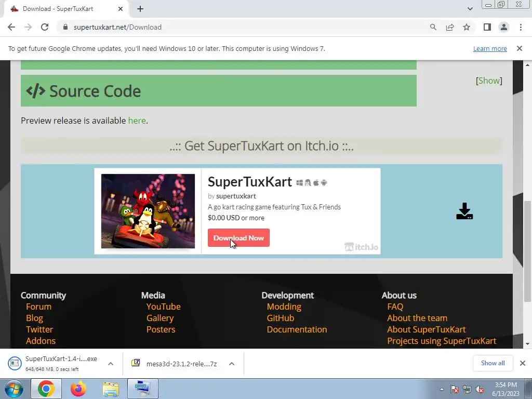
Task: Open Windows Explorer from the taskbar
Action: (111, 389)
